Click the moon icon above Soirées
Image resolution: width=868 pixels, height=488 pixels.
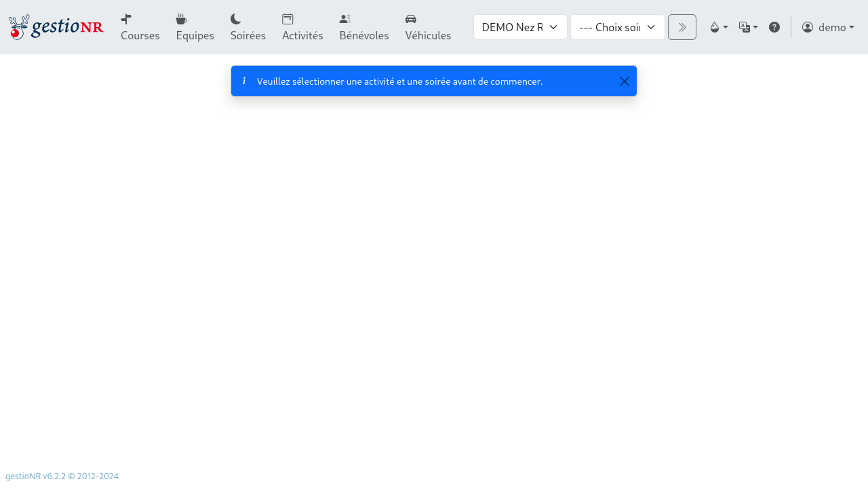tap(236, 19)
